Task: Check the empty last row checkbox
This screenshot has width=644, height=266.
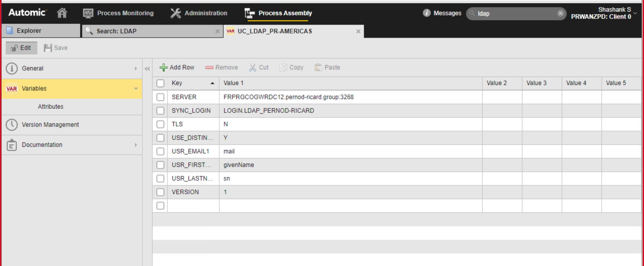Action: (x=160, y=206)
